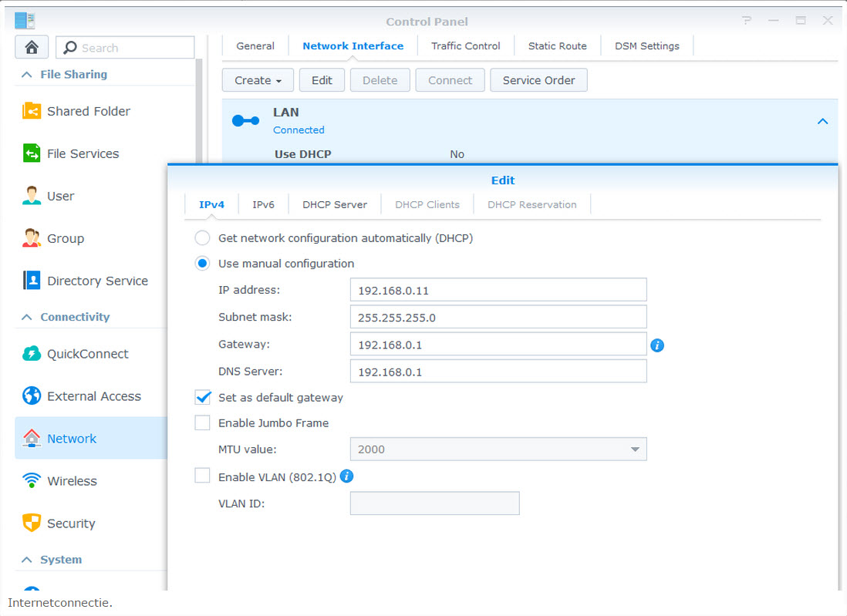The width and height of the screenshot is (847, 616).
Task: Switch to the IPv6 tab
Action: click(x=263, y=205)
